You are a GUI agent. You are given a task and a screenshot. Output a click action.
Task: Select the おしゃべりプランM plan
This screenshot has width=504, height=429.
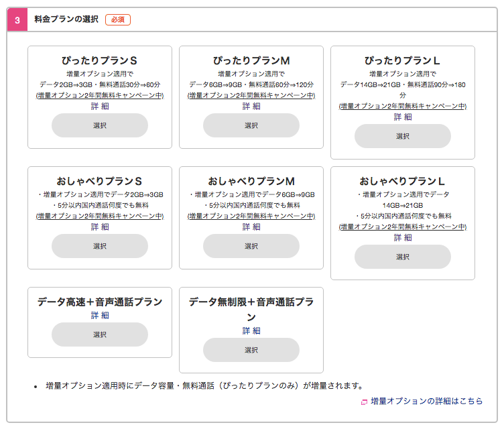(251, 246)
